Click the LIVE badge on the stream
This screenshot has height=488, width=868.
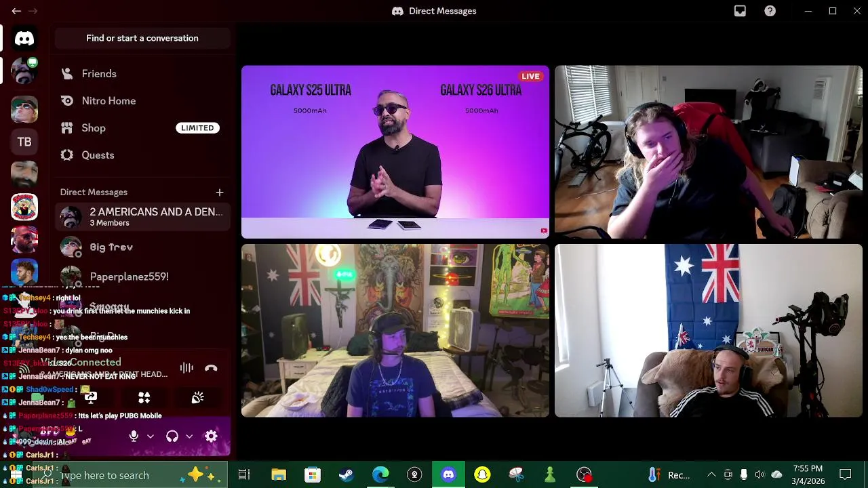530,77
